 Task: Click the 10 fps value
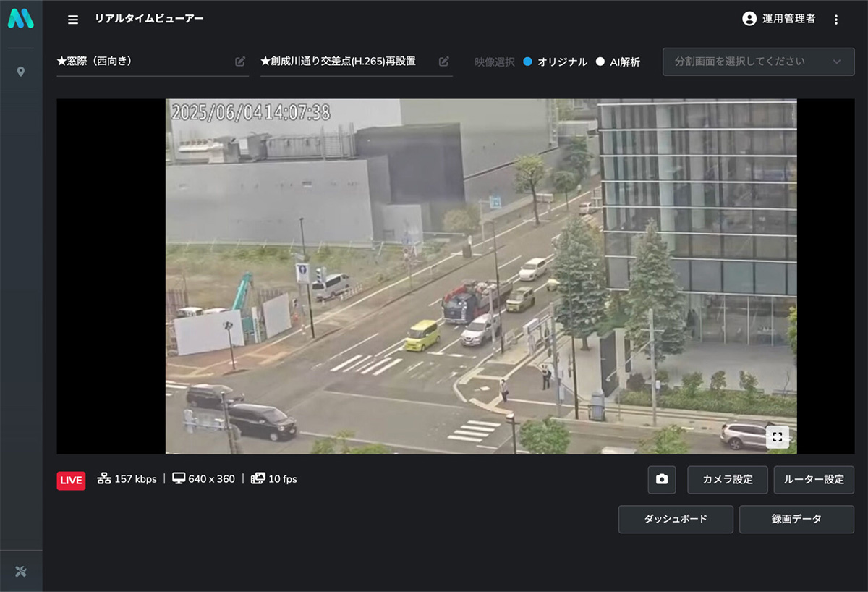[283, 479]
